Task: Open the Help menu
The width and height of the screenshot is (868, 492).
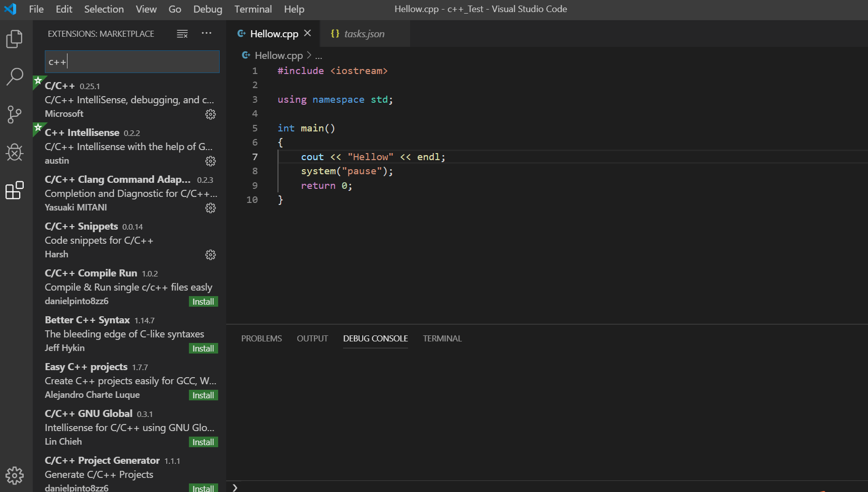Action: click(294, 9)
